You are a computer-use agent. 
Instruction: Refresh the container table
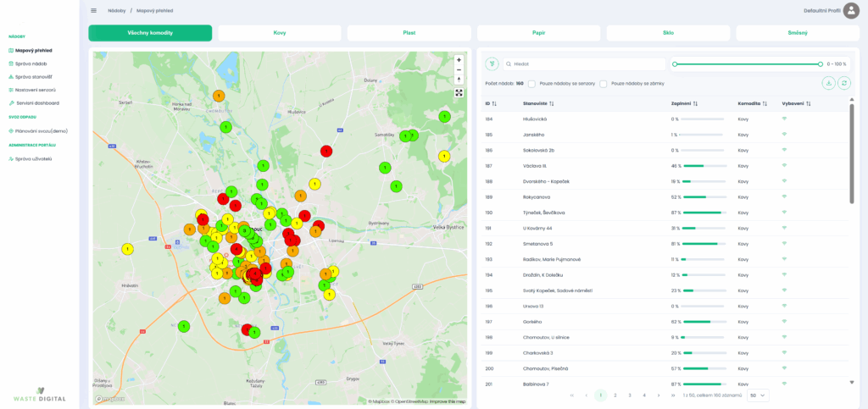(843, 83)
